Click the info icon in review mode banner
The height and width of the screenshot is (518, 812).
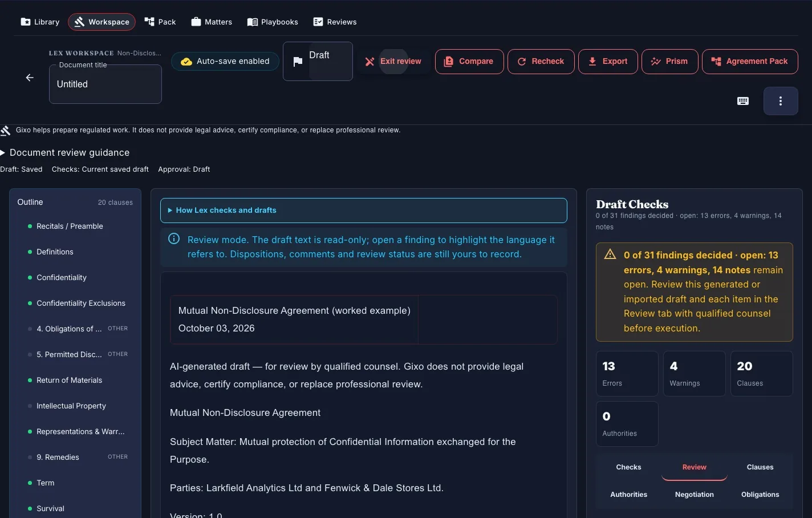click(x=174, y=239)
